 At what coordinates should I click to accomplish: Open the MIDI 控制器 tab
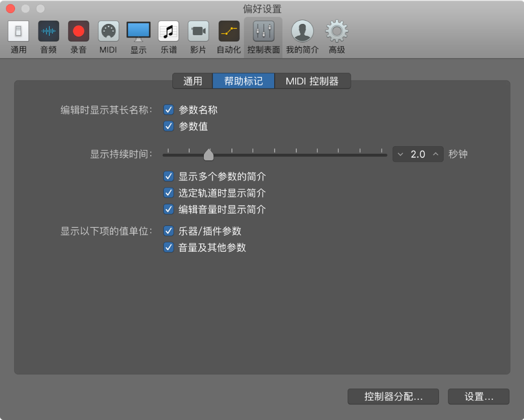click(312, 81)
